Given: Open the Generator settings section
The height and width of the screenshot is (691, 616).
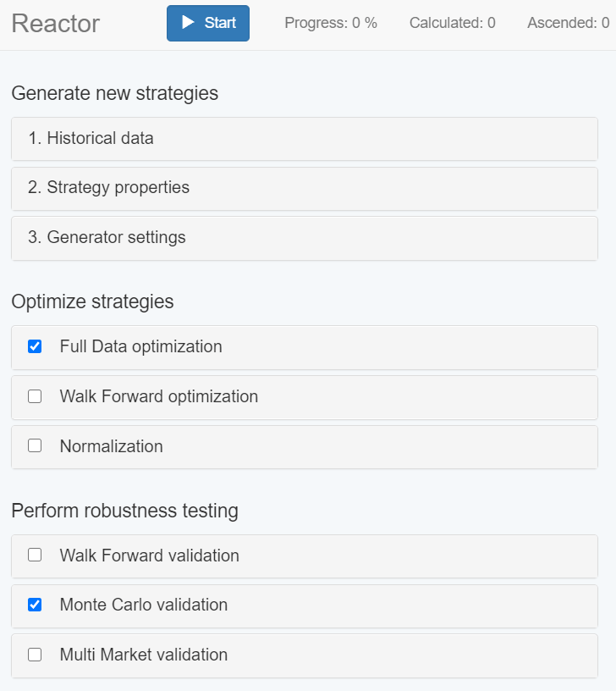Looking at the screenshot, I should [107, 238].
